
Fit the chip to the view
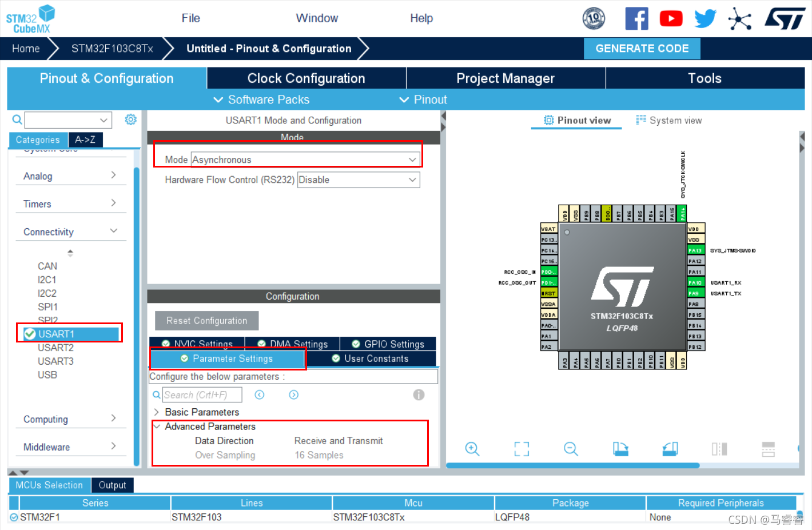click(522, 449)
